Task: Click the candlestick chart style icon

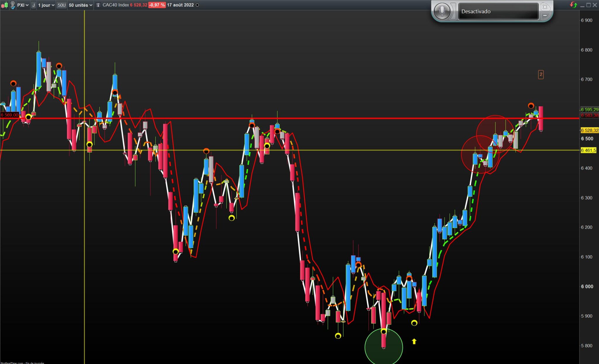Action: (4, 5)
